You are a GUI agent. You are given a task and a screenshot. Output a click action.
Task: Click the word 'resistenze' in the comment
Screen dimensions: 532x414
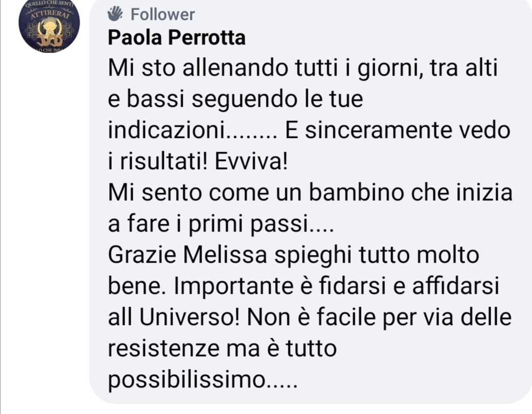163,349
